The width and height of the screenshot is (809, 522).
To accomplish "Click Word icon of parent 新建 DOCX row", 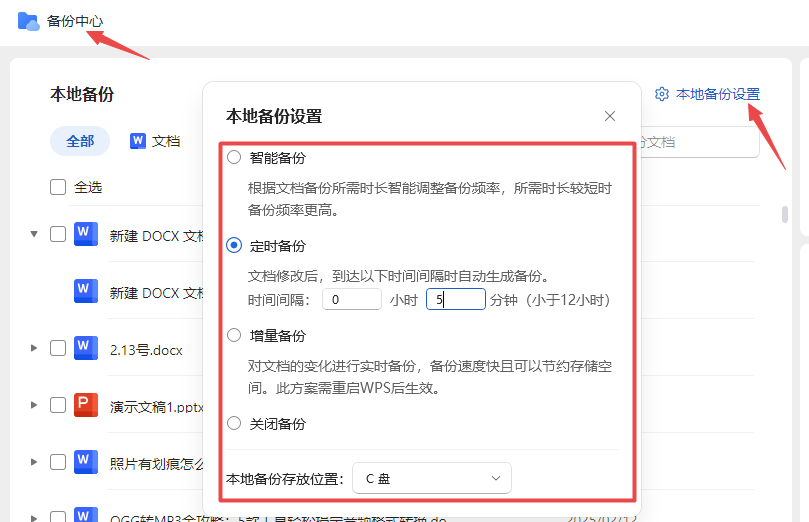I will pos(86,234).
